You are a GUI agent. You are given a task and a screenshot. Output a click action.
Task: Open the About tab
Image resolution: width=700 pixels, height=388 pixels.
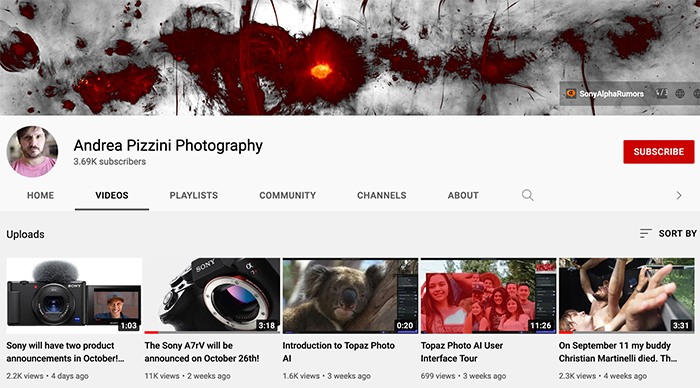[x=463, y=196]
